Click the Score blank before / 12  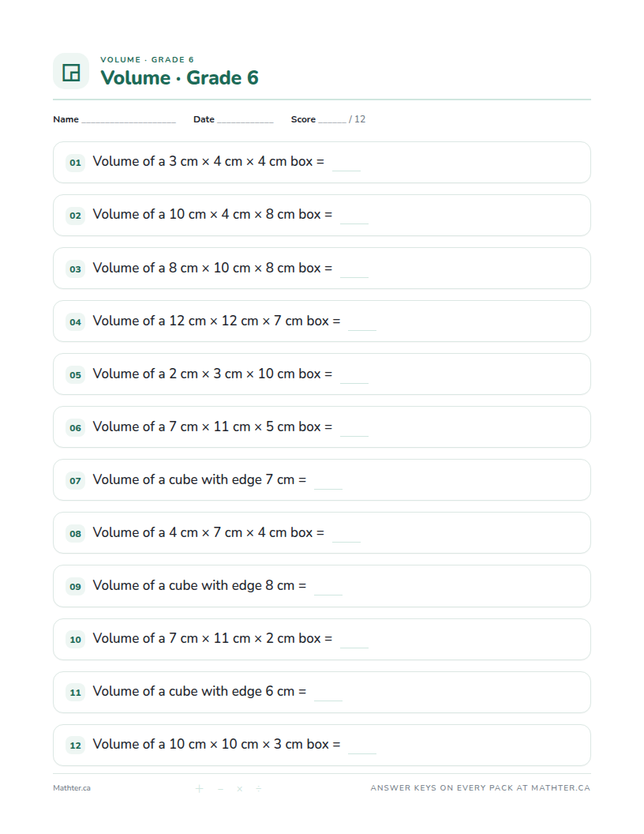332,121
